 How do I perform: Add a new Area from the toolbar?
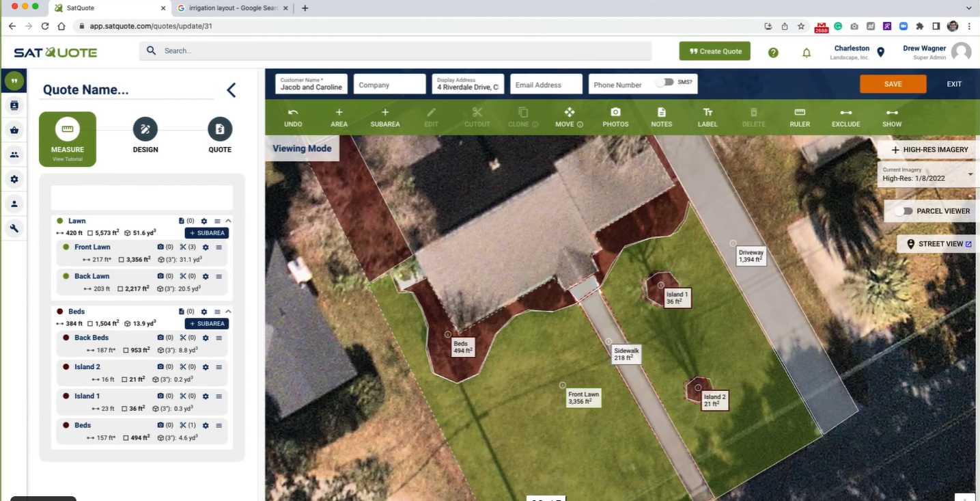coord(339,117)
